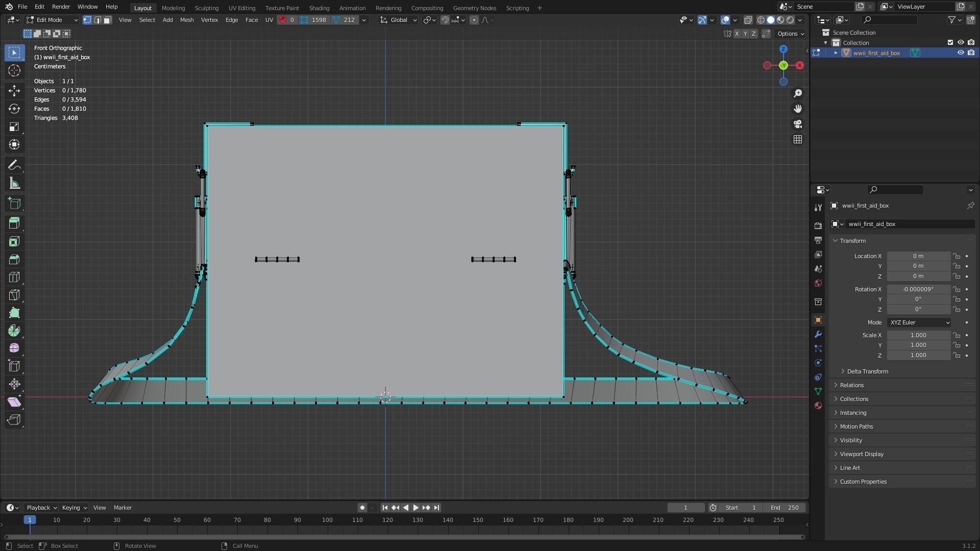Select the Rotate tool
Screen dimensions: 980x551
pyautogui.click(x=14, y=109)
